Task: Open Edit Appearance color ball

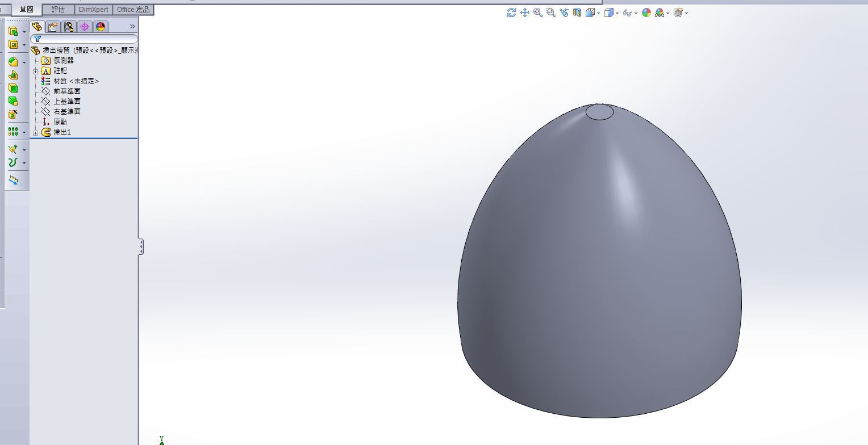Action: pos(646,12)
